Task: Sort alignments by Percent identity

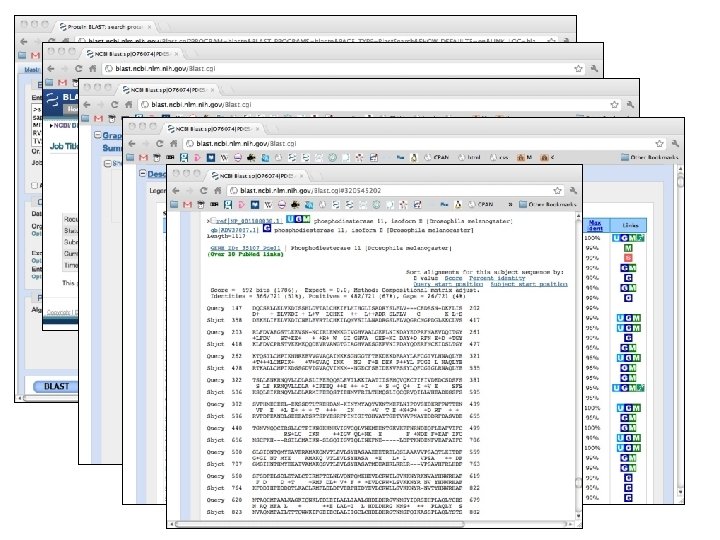Action: 497,278
